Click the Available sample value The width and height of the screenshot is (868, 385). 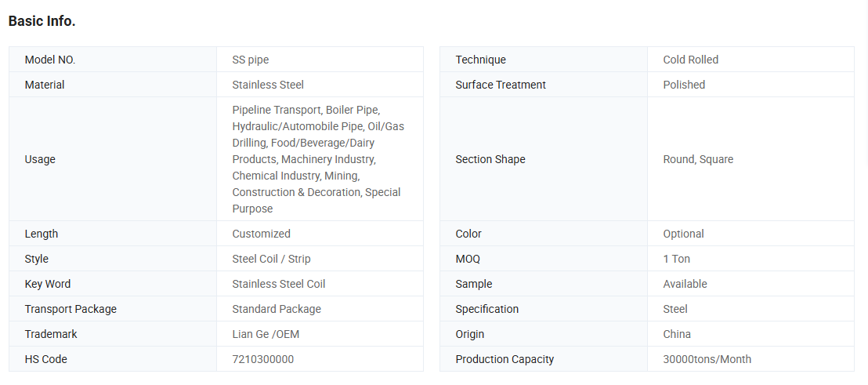(685, 284)
